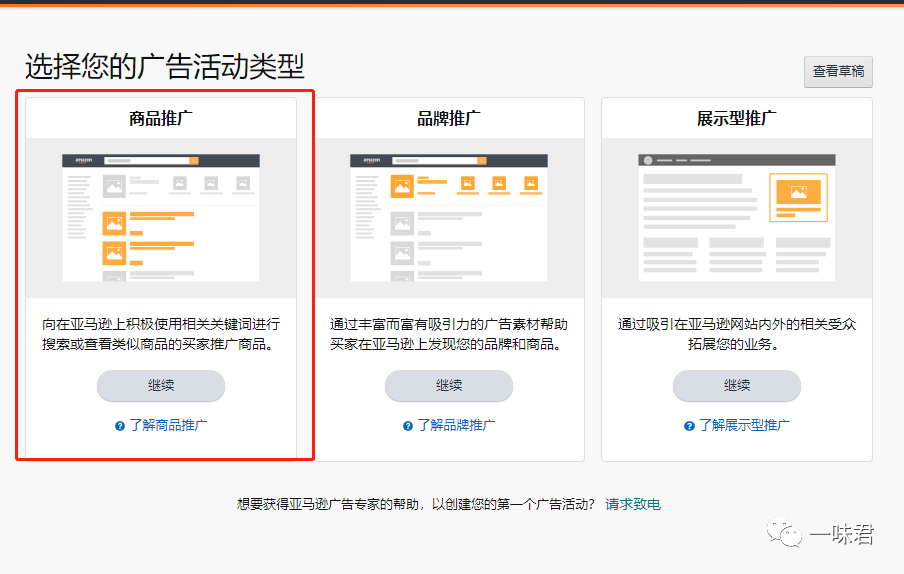Click 继续 under 商品推广
Screen dimensions: 904x574
(x=161, y=386)
